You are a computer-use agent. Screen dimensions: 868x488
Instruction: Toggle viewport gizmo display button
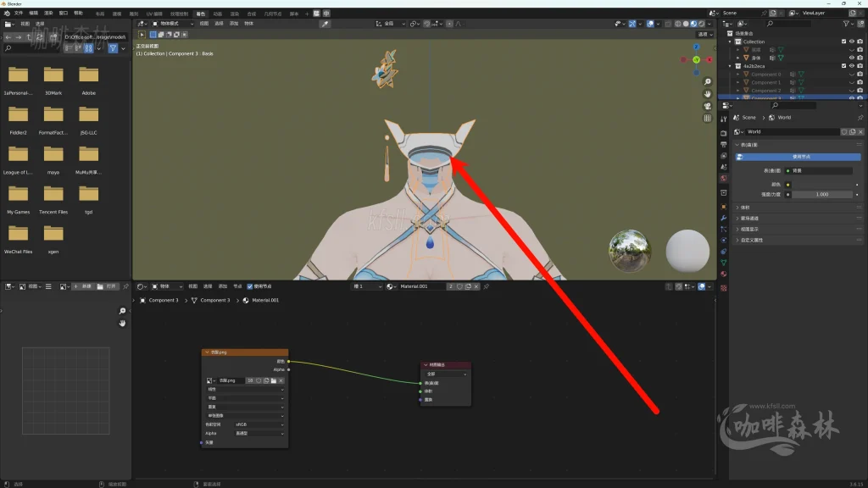tap(632, 24)
